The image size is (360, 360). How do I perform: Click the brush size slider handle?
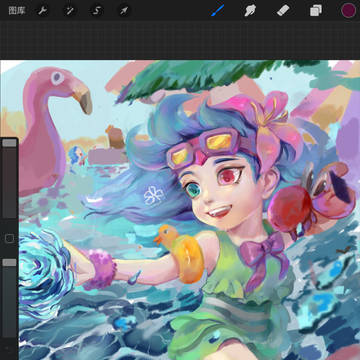tap(9, 143)
